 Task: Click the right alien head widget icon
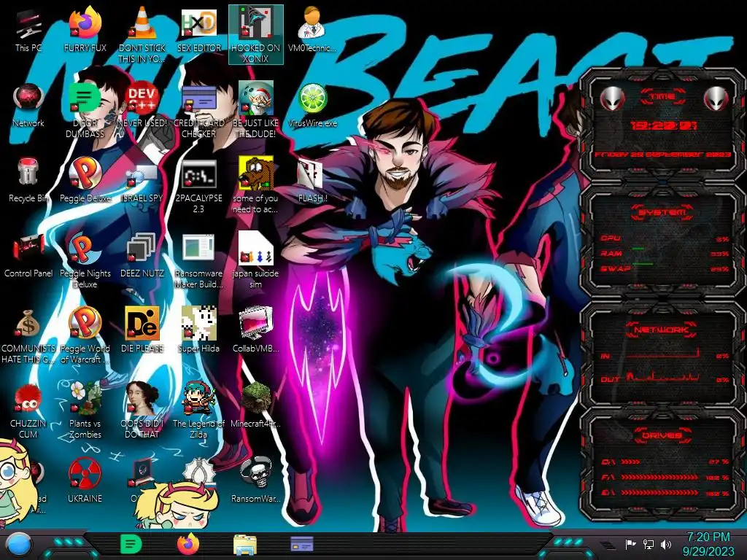pos(716,98)
